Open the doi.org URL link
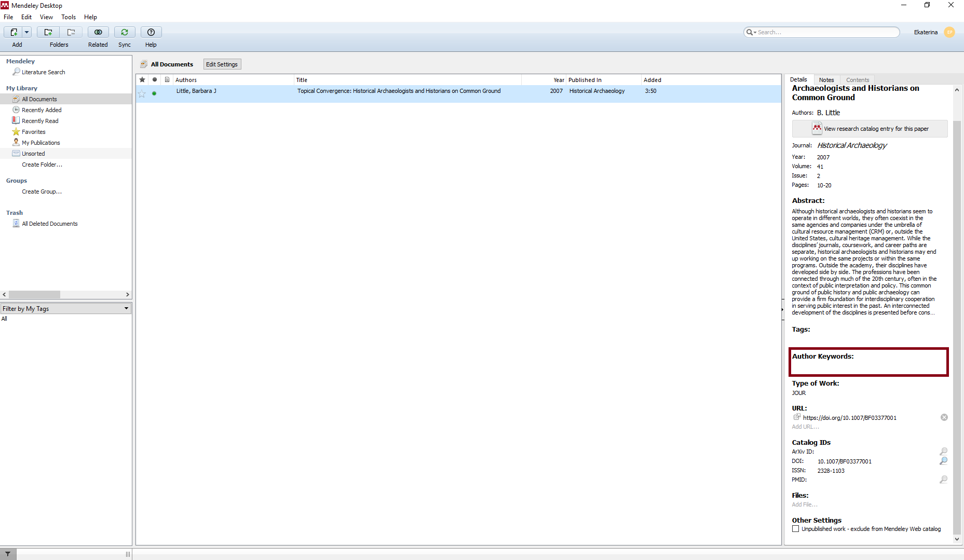The image size is (964, 560). pos(849,418)
